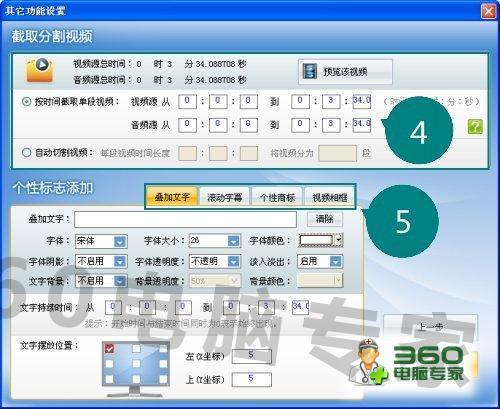Screen dimensions: 500x409
Task: Select 自动切割视频 radio button
Action: click(x=26, y=153)
